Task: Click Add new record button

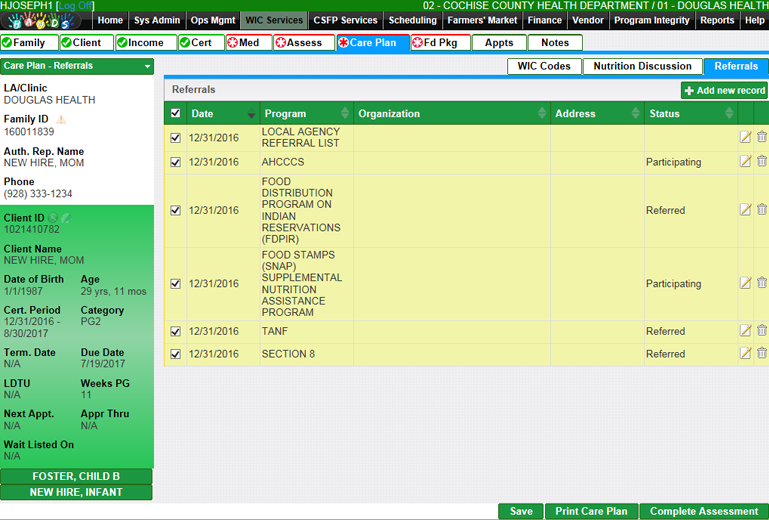Action: [x=724, y=91]
